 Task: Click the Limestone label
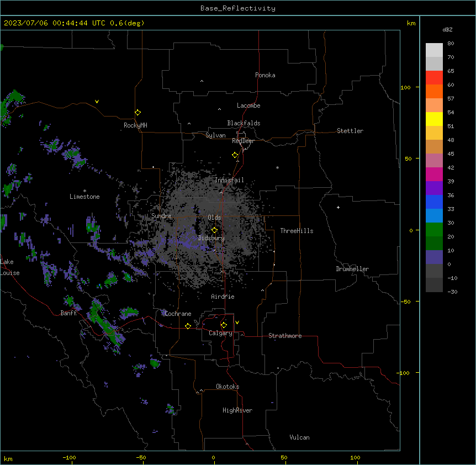pyautogui.click(x=84, y=197)
